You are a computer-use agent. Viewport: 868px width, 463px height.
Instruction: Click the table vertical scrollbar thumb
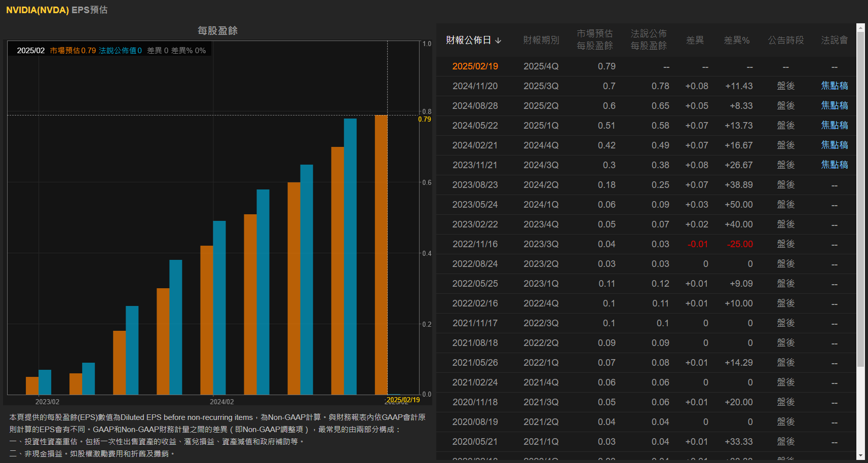pos(860,199)
